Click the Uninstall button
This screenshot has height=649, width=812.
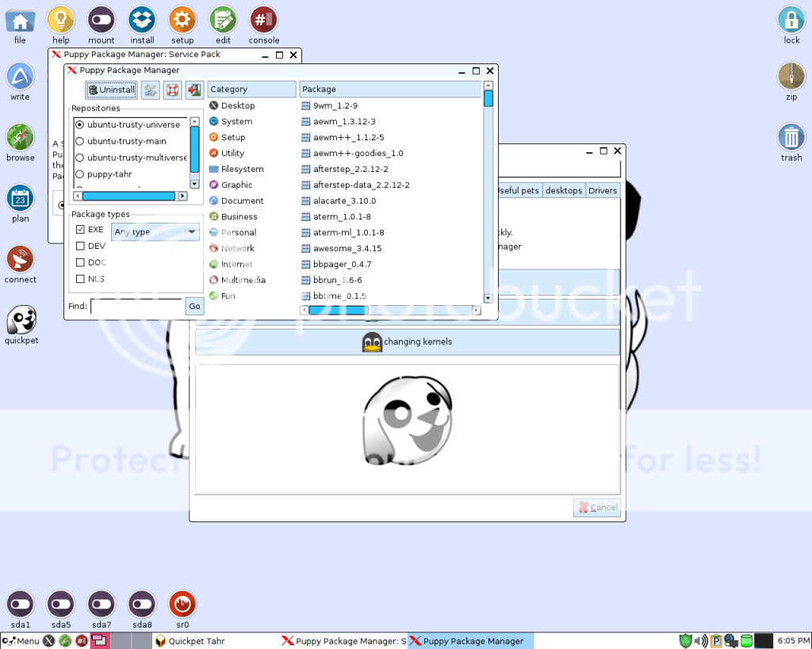[x=110, y=90]
